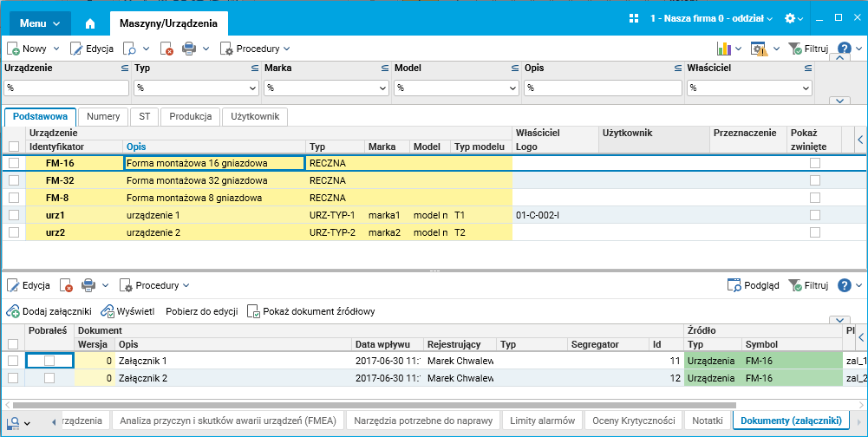Expand the Nowy dropdown arrow
The image size is (868, 437).
click(x=57, y=49)
